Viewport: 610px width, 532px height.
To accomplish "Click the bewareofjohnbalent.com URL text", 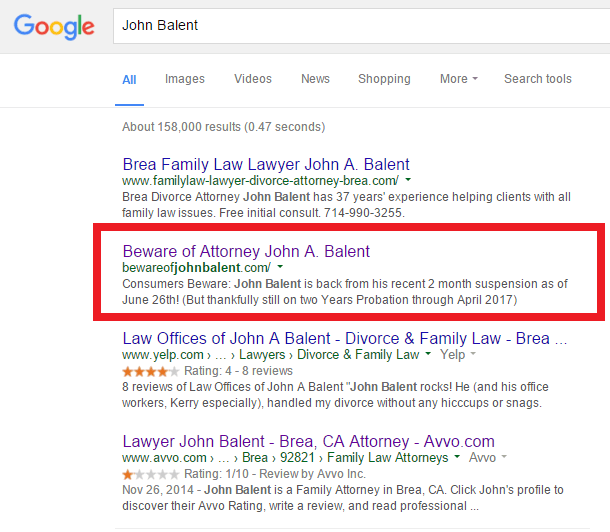I will (x=196, y=268).
